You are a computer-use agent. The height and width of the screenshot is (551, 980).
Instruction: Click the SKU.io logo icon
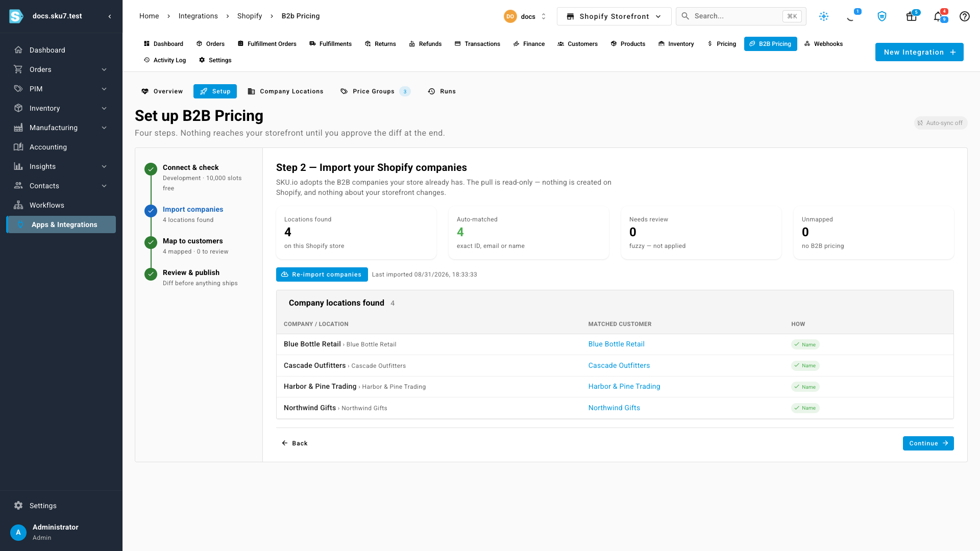[x=16, y=16]
